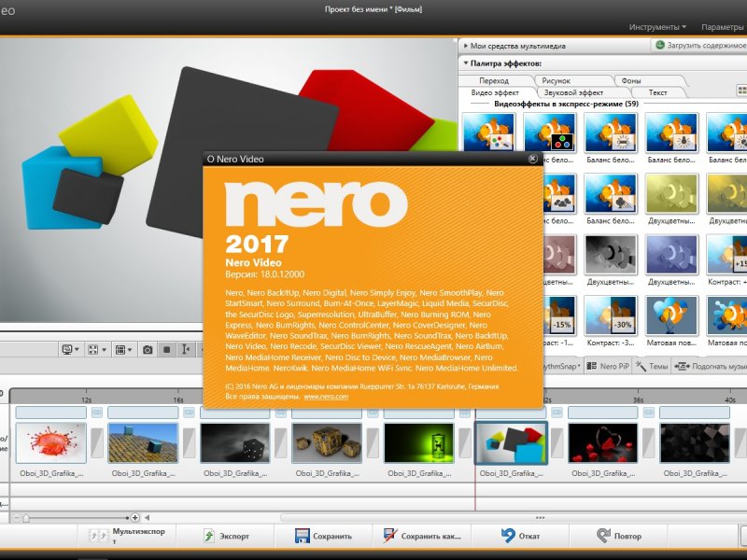
Task: Click the Повтор redo button
Action: [x=619, y=536]
